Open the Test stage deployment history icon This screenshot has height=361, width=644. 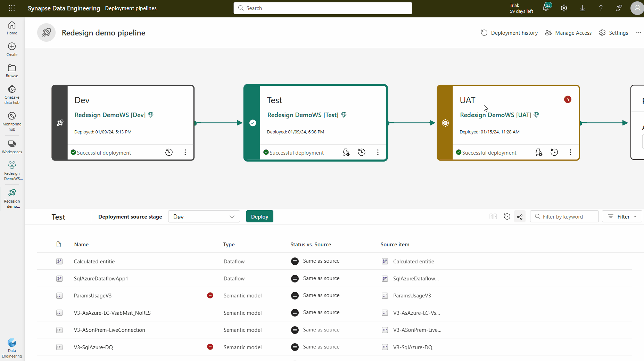(362, 152)
